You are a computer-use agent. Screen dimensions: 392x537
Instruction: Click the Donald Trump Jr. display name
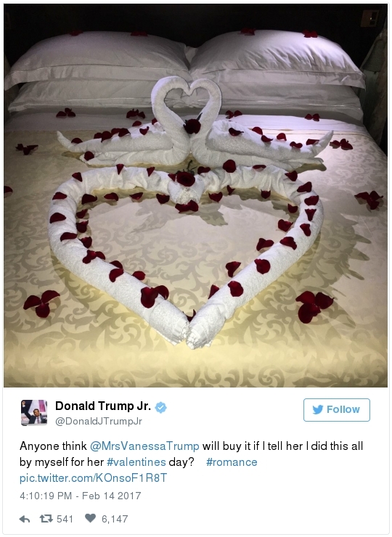tap(103, 406)
